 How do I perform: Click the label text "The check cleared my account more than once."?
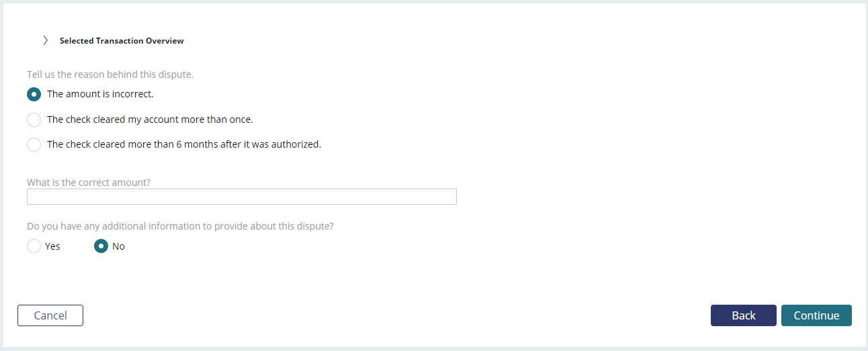coord(150,119)
